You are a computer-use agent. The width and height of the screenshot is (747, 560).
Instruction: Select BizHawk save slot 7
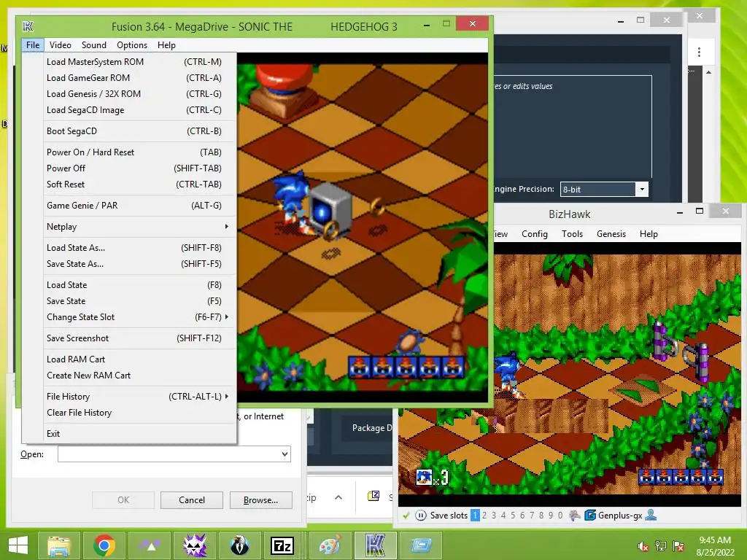(532, 516)
